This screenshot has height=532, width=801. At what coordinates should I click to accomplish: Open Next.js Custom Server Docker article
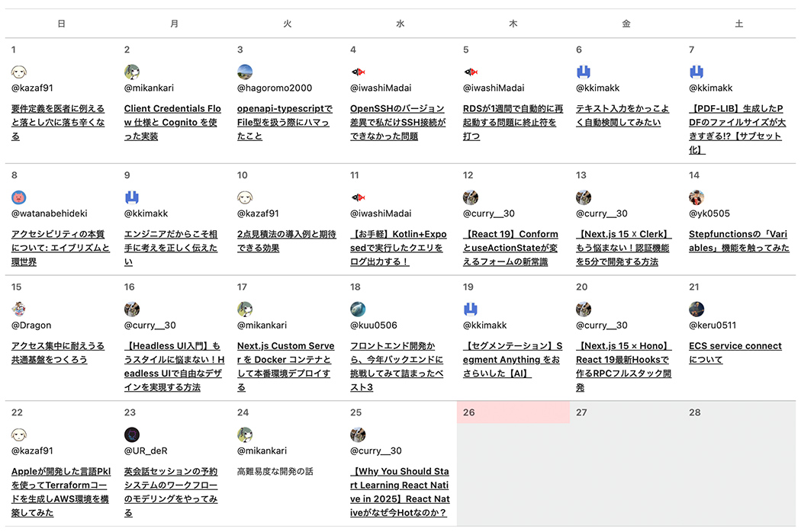tap(285, 367)
